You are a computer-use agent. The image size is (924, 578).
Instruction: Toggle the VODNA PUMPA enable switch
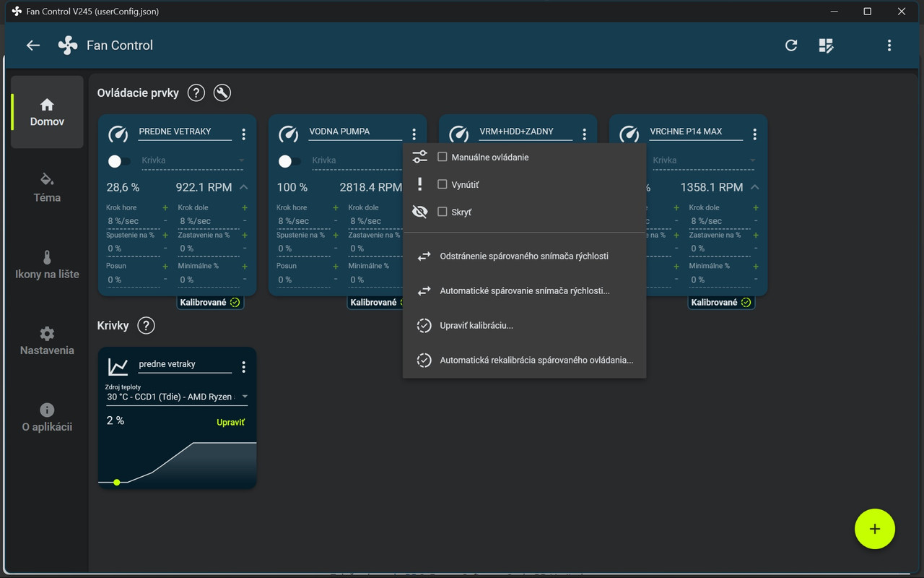click(x=289, y=161)
